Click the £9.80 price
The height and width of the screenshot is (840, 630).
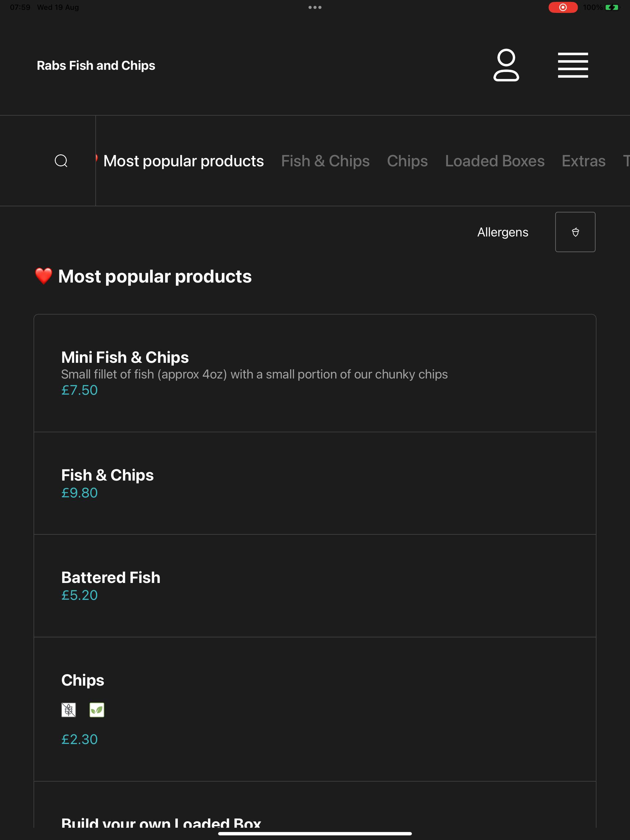coord(79,493)
